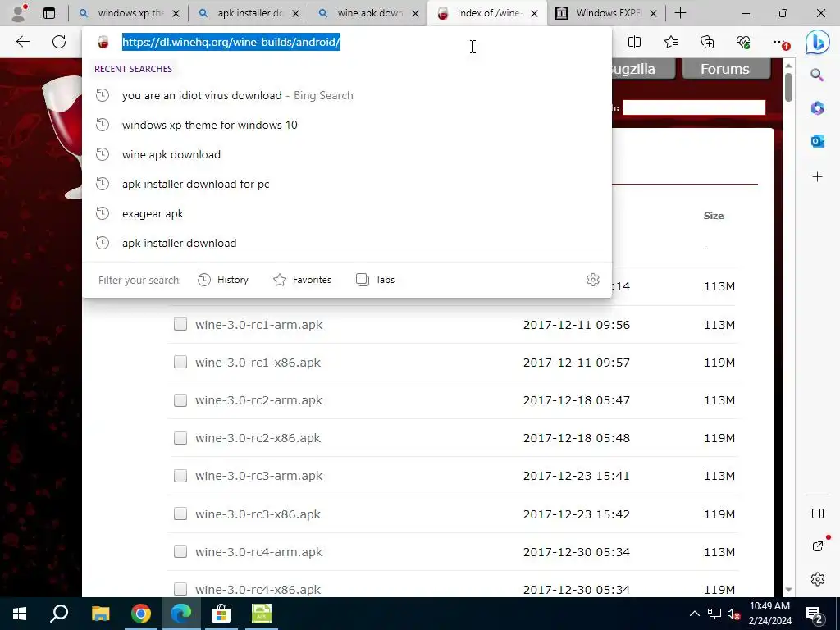The image size is (840, 630).
Task: Open a new tab with plus button
Action: click(680, 13)
